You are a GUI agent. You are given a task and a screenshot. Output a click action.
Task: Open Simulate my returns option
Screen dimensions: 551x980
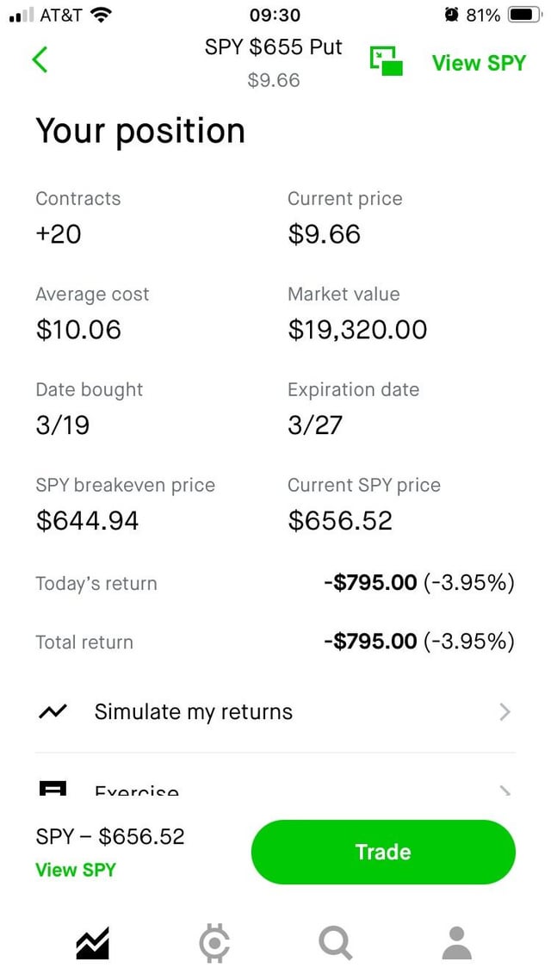click(x=194, y=712)
